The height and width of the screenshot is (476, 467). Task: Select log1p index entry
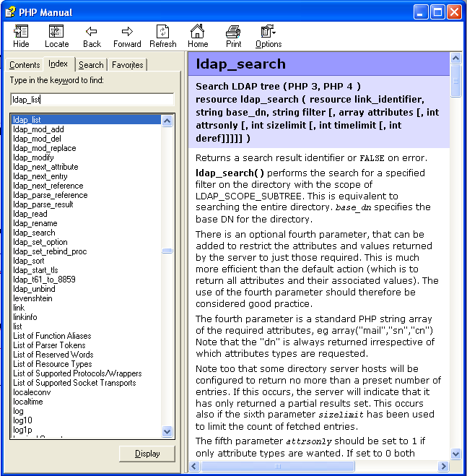[x=22, y=430]
